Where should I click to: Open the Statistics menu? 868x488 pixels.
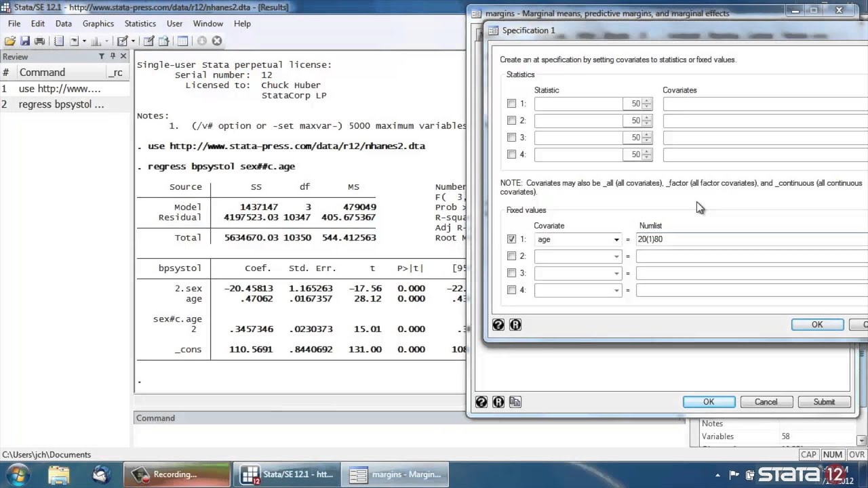(x=140, y=23)
